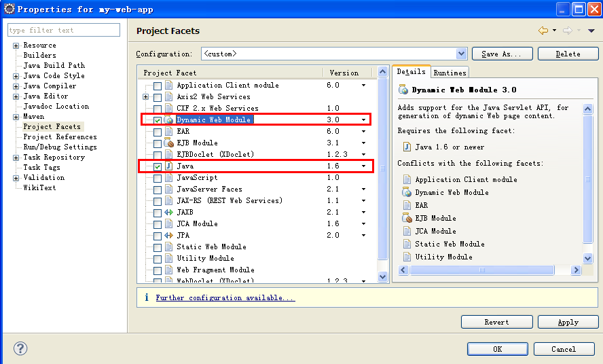Screen dimensions: 603x364
Task: Click Details pane horizontal scrollbar thumb
Action: (x=482, y=270)
